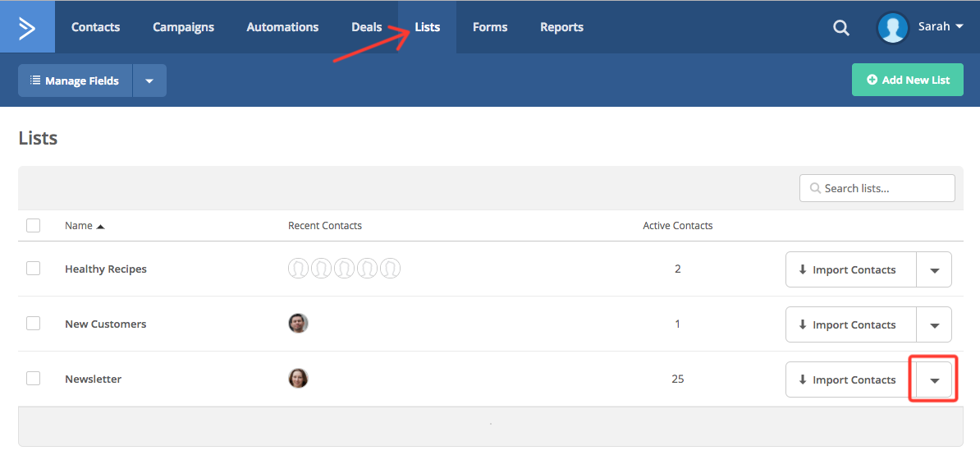Open search with the magnifying glass icon
This screenshot has width=980, height=460.
[840, 28]
